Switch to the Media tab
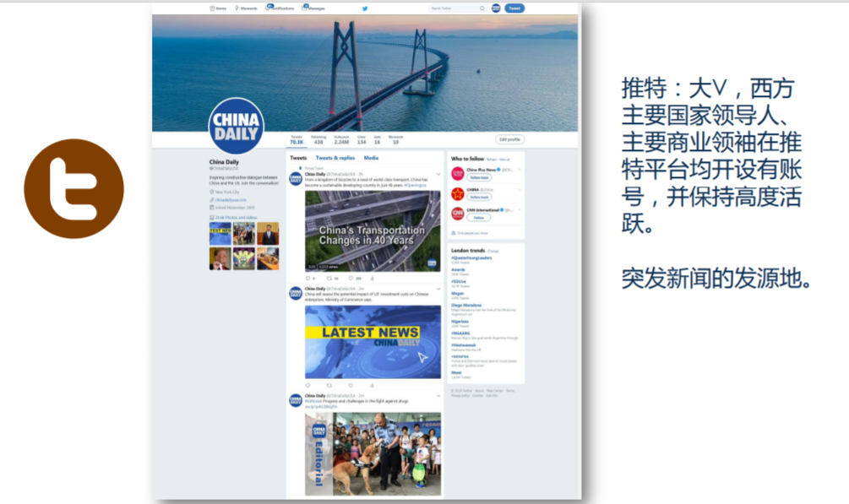The width and height of the screenshot is (849, 504). pyautogui.click(x=371, y=158)
